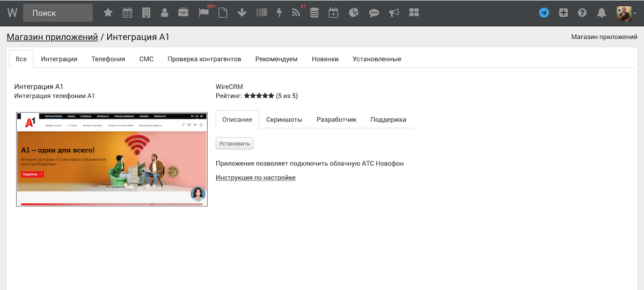The width and height of the screenshot is (644, 290).
Task: Click the A1 integration screenshot thumbnail
Action: pyautogui.click(x=112, y=159)
